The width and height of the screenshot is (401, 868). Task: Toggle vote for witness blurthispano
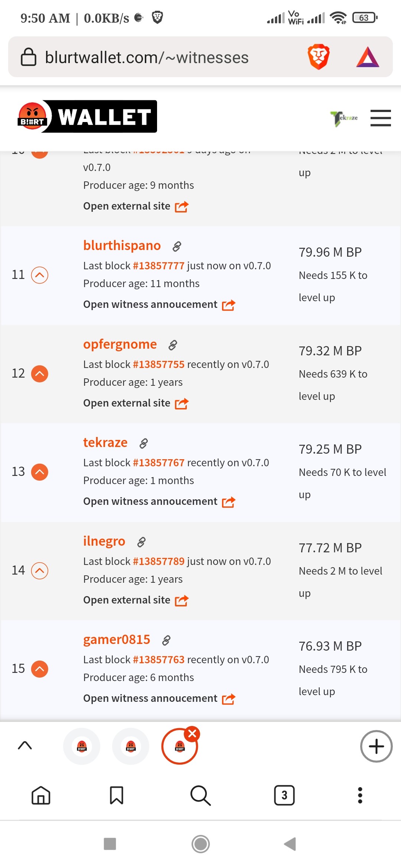click(x=40, y=275)
